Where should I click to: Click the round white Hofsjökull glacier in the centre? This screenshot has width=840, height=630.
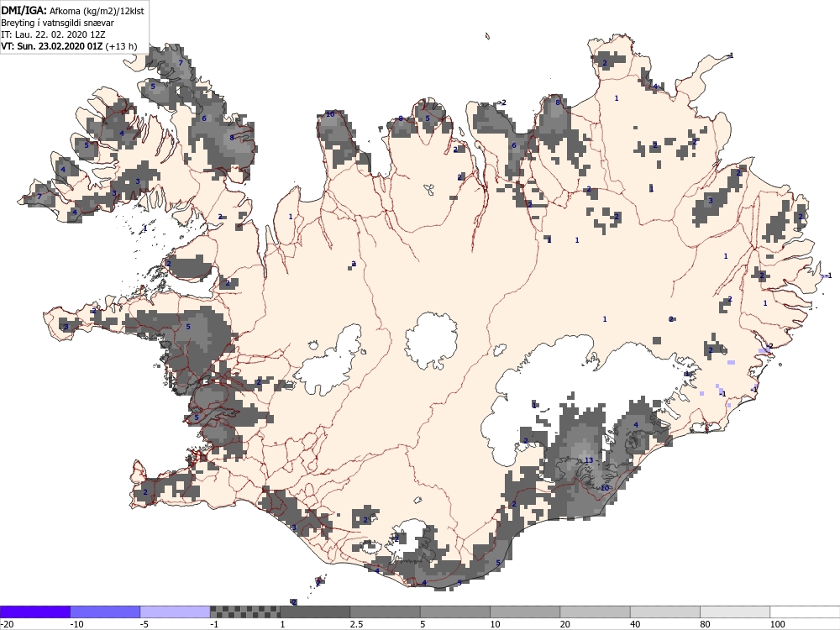(431, 341)
